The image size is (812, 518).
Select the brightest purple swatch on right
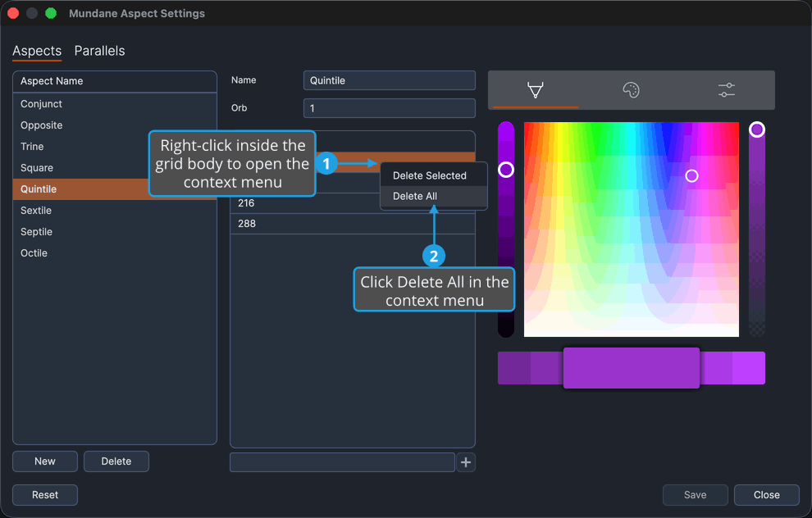749,368
